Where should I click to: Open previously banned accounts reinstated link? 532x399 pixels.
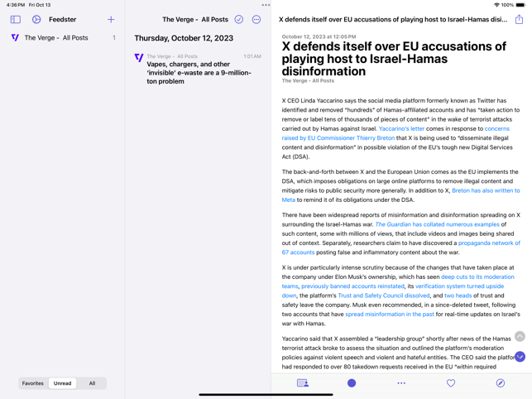pos(352,286)
